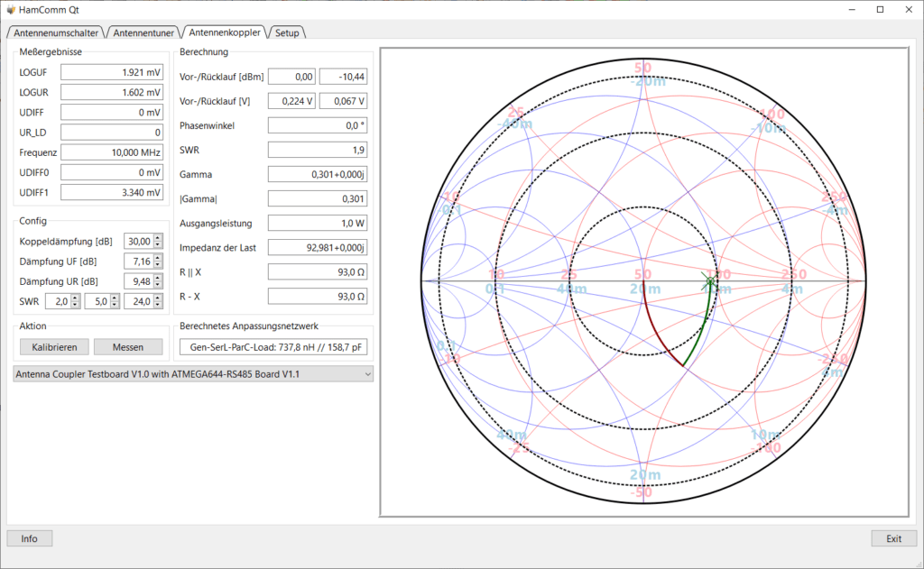This screenshot has height=569, width=924.
Task: Click the HamComm Qt app icon in the title bar
Action: click(x=11, y=9)
